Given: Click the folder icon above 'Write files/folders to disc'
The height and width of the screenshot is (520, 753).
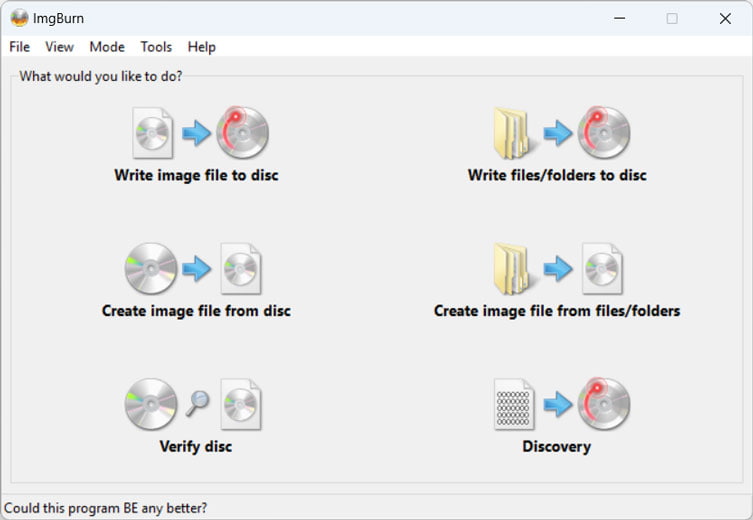Looking at the screenshot, I should point(512,133).
